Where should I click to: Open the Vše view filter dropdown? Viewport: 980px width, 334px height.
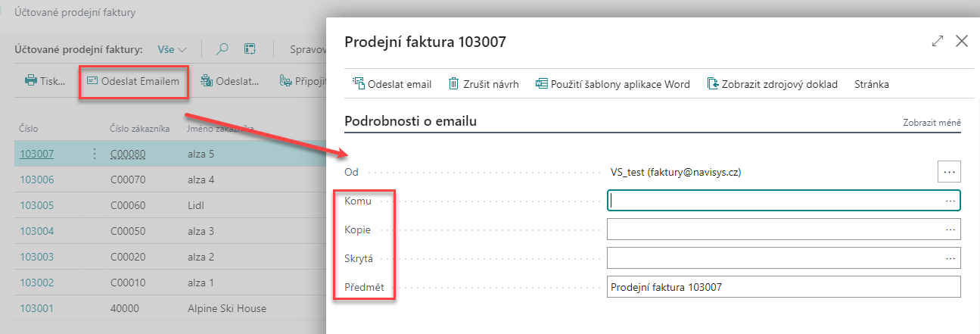pos(172,49)
